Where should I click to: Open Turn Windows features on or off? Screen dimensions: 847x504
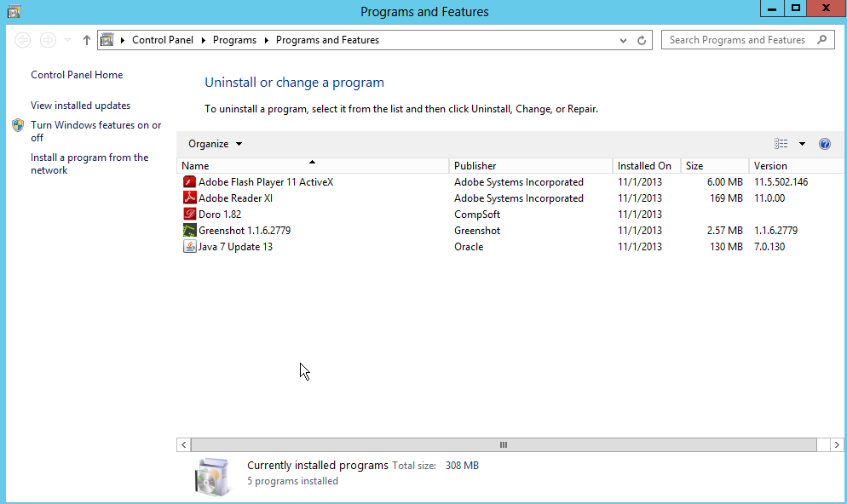tap(95, 131)
